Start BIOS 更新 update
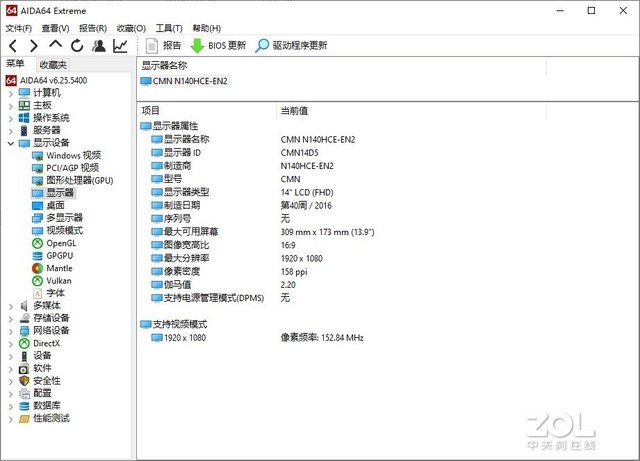Screen dimensions: 640x461 pos(218,45)
